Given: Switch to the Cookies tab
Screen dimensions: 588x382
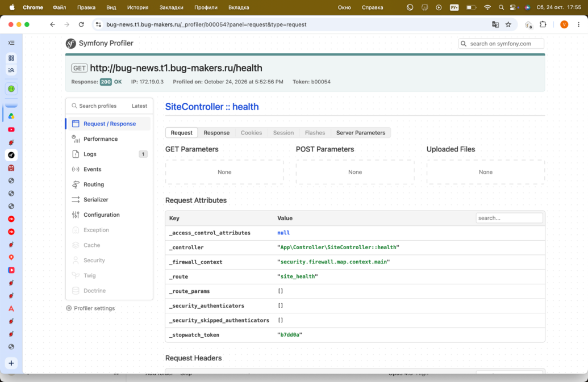Looking at the screenshot, I should point(251,133).
